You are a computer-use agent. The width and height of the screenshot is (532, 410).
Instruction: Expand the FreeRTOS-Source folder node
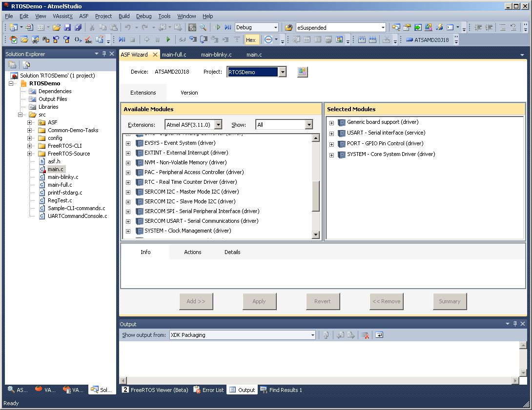click(x=29, y=154)
